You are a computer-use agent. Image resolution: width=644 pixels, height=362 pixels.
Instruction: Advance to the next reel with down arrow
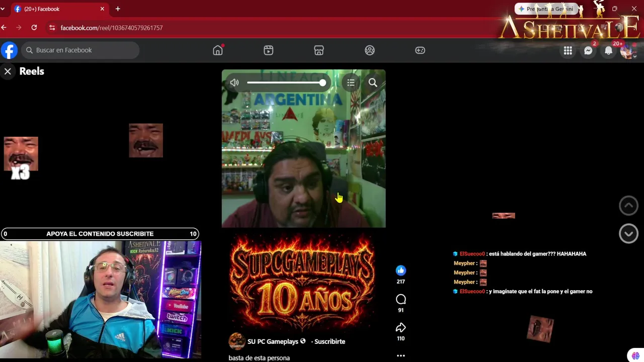point(628,234)
